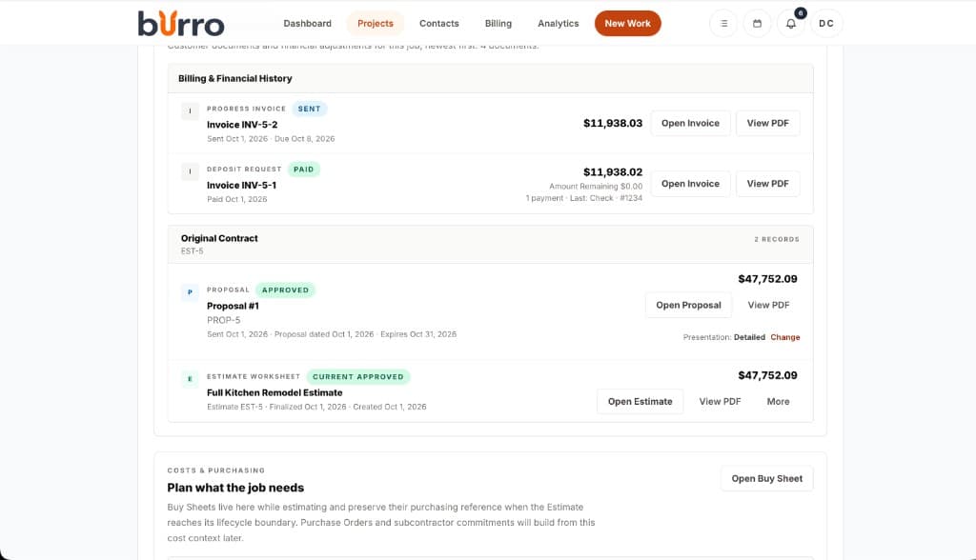This screenshot has width=976, height=560.
Task: Click the Burro logo
Action: (x=180, y=24)
